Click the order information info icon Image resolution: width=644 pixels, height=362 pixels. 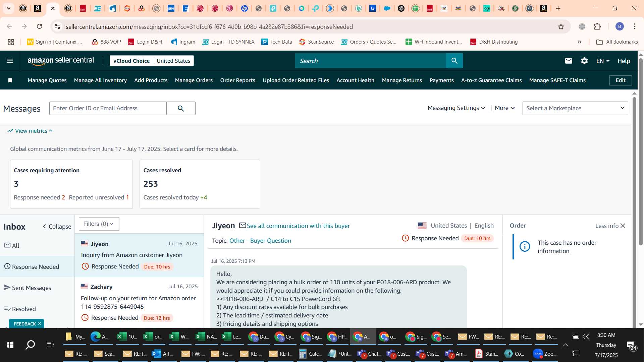(x=525, y=247)
